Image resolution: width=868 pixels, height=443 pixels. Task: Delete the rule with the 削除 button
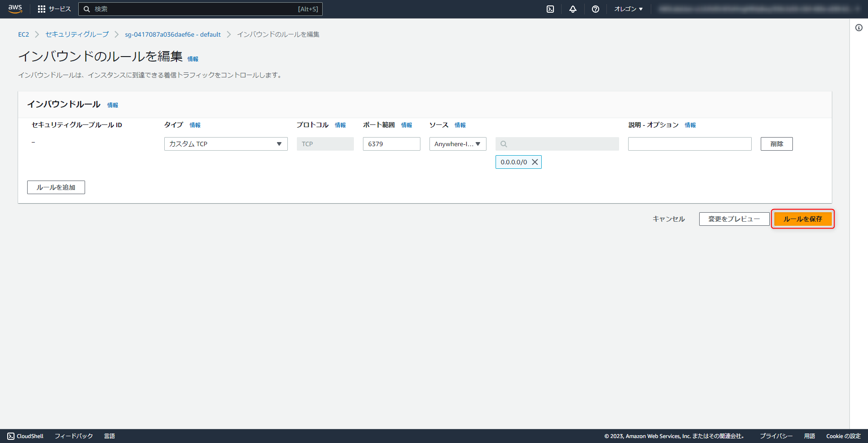[x=776, y=143]
